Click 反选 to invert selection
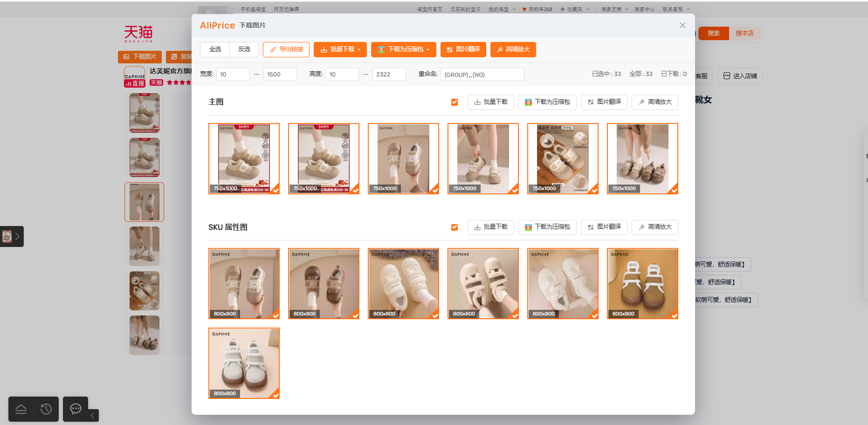The width and height of the screenshot is (868, 425). (244, 49)
